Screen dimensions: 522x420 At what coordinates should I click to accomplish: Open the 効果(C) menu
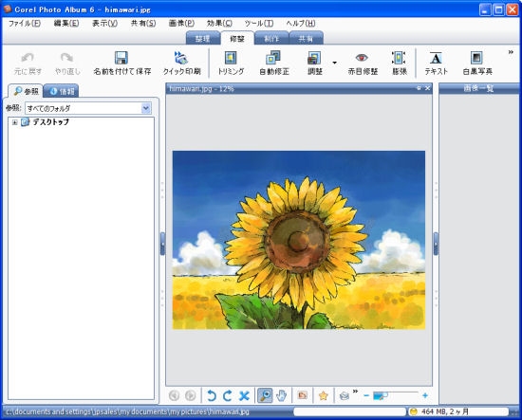click(219, 24)
